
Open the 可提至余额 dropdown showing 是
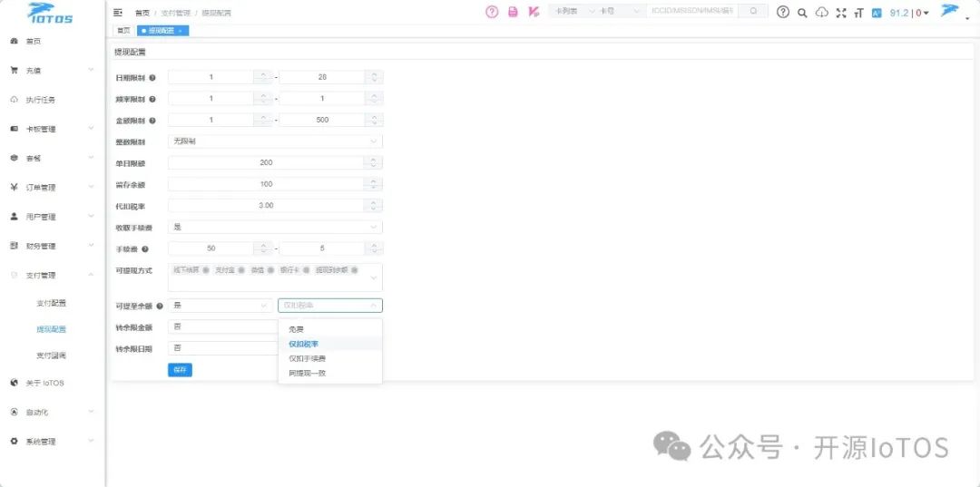tap(220, 306)
